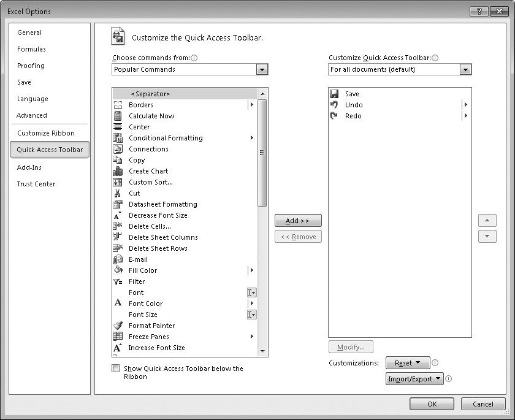Click the Copy command icon
Viewport: 515px width, 420px height.
click(x=118, y=160)
